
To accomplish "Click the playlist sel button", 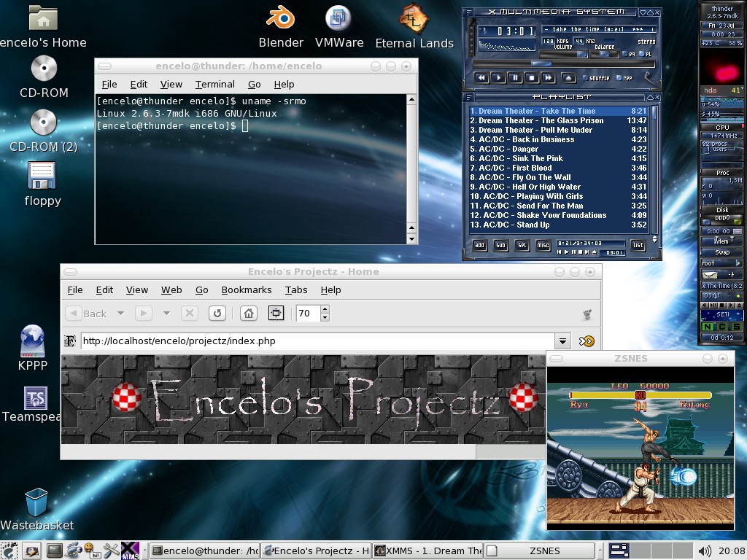I will click(522, 245).
